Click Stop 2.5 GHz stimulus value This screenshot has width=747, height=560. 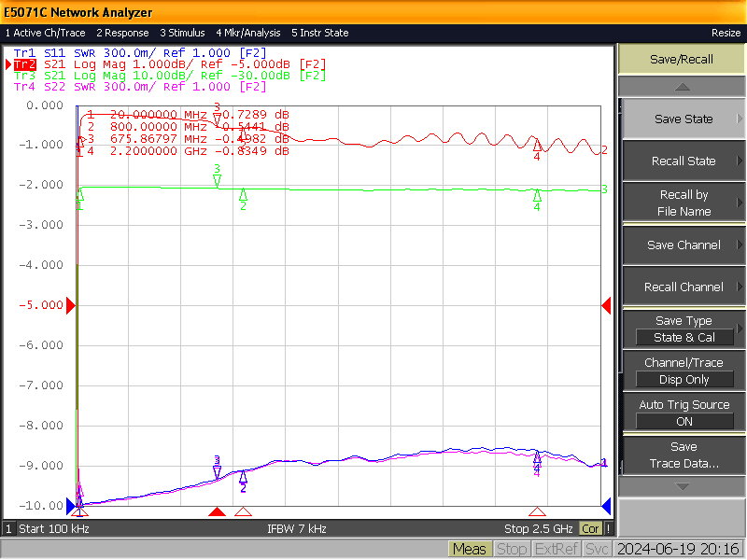[x=539, y=529]
